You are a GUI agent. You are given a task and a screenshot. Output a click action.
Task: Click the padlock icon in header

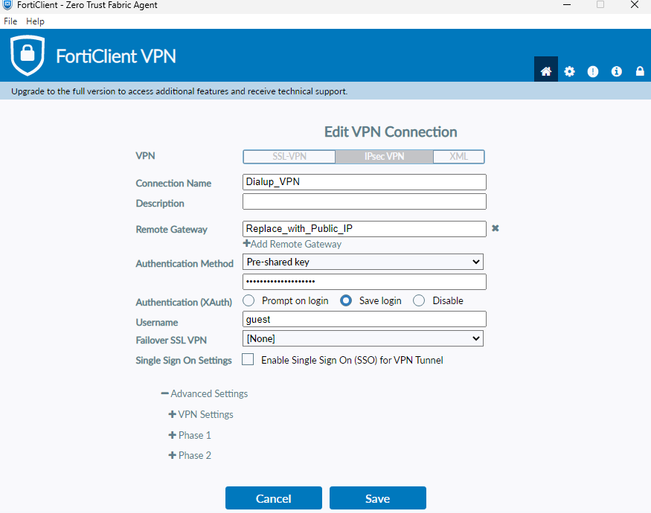pyautogui.click(x=639, y=72)
